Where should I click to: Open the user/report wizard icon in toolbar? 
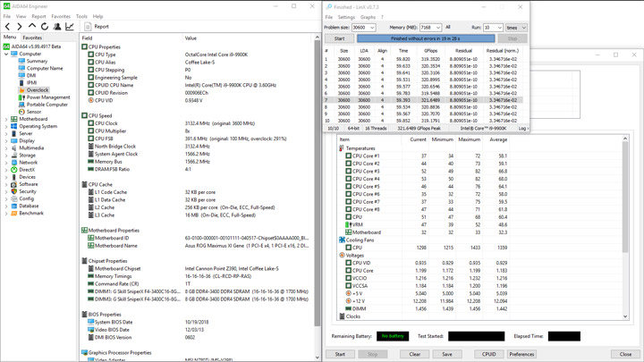[x=57, y=26]
